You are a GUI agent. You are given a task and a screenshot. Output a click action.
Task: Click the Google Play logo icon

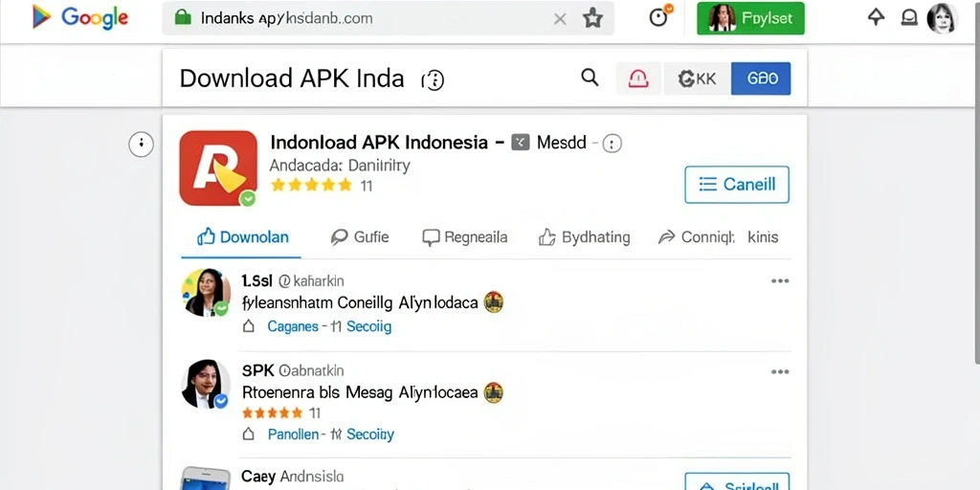(x=42, y=17)
